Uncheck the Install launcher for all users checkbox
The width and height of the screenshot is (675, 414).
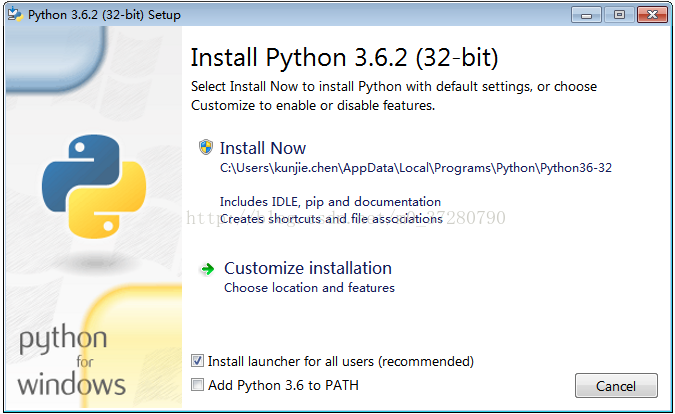[x=198, y=361]
